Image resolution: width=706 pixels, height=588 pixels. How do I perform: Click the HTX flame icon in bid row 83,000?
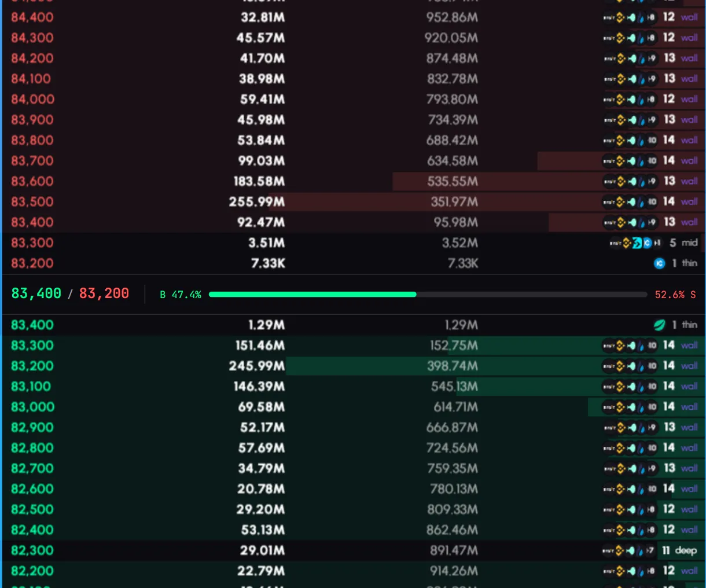(x=642, y=407)
